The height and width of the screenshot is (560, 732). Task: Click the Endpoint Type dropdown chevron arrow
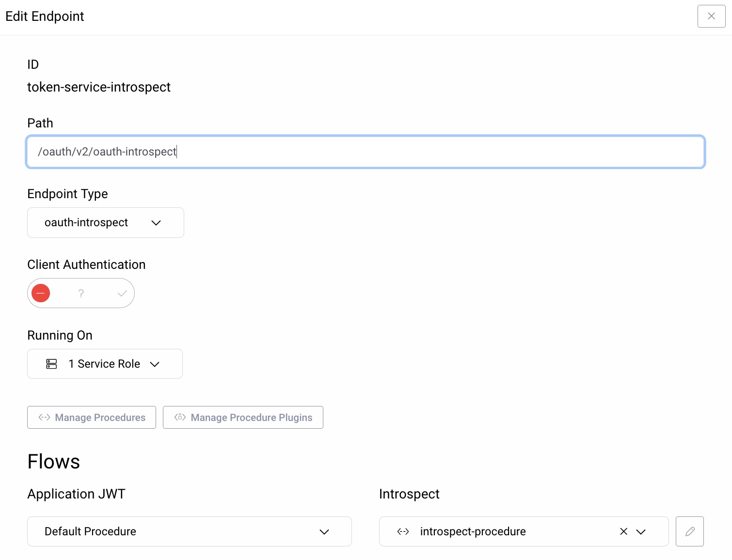(156, 223)
